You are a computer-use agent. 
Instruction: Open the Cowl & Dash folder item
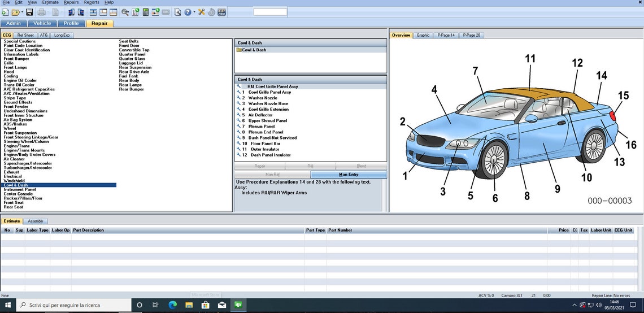tap(251, 50)
